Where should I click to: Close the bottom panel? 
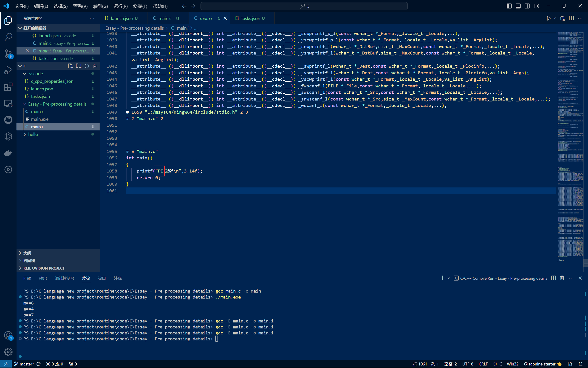click(580, 278)
